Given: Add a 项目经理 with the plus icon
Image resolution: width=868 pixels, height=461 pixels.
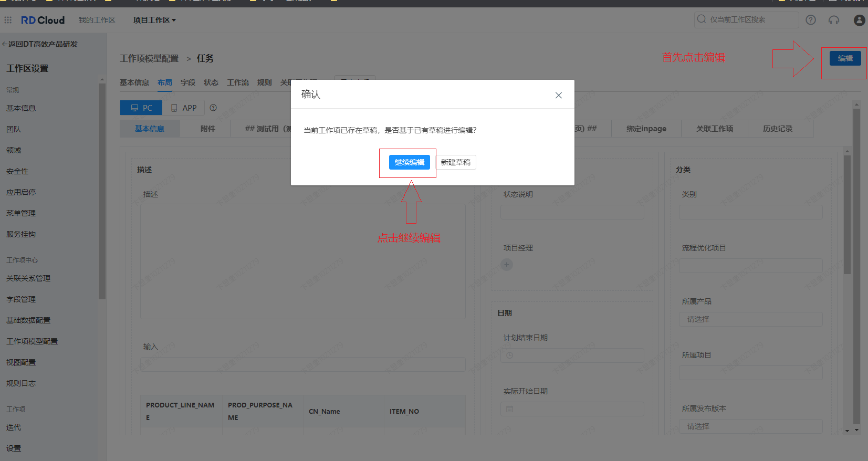Looking at the screenshot, I should pos(507,265).
